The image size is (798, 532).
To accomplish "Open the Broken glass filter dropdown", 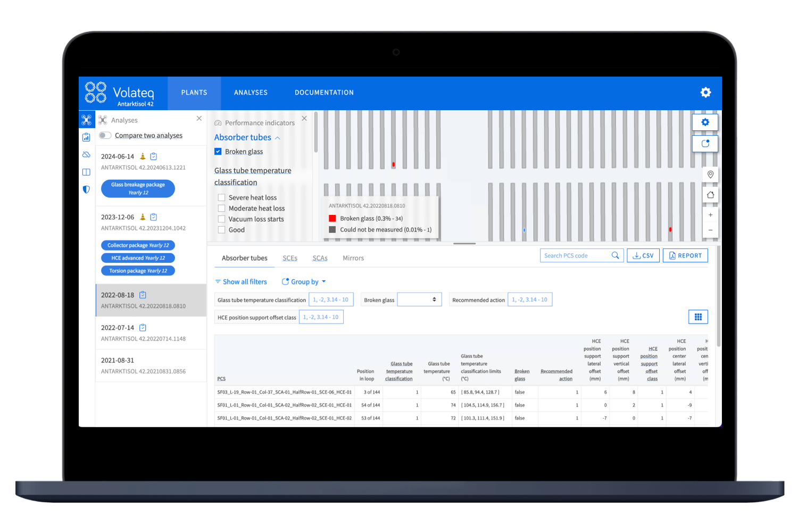I will tap(419, 300).
